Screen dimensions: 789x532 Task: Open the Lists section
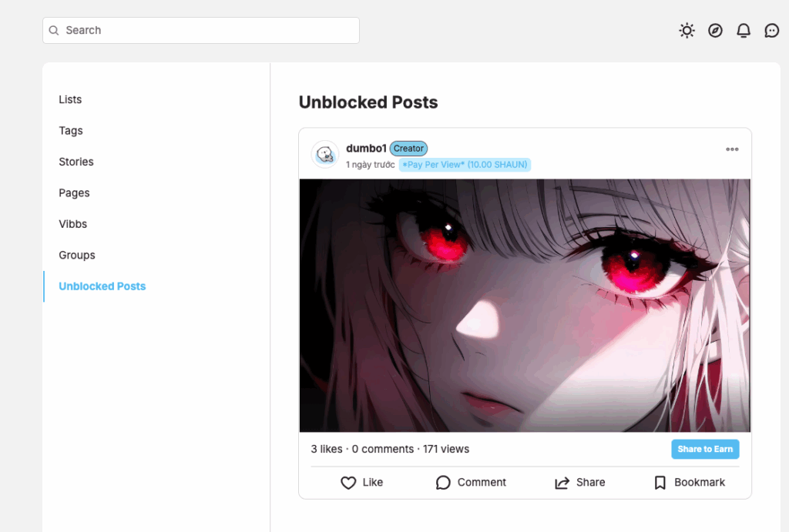[70, 99]
